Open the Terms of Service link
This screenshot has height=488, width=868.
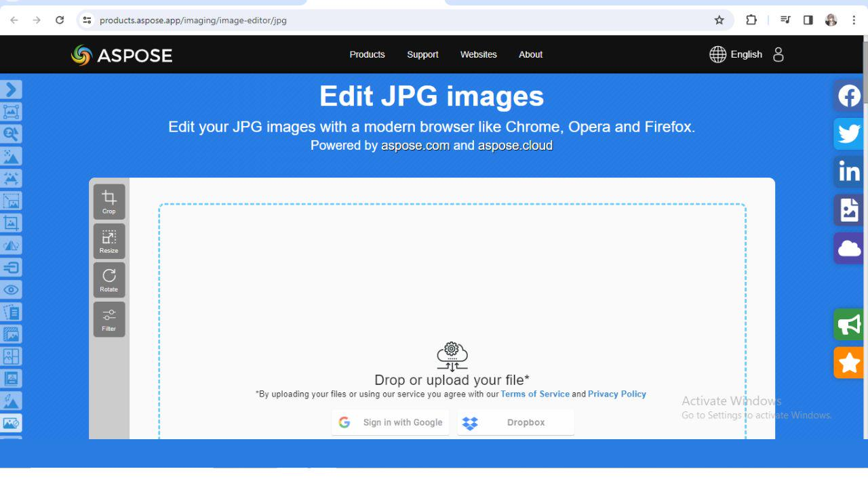coord(535,394)
